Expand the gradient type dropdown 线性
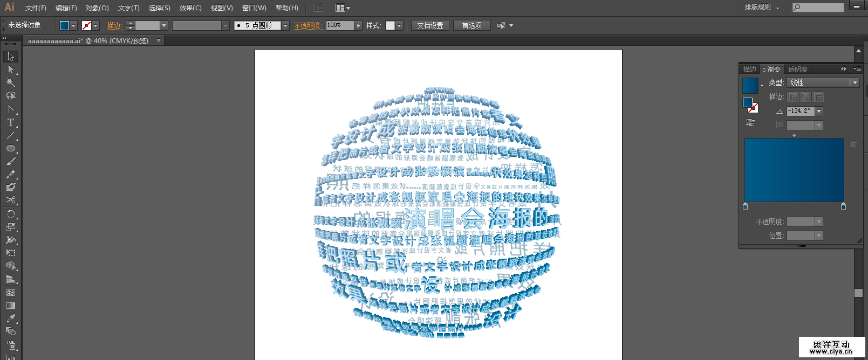 point(855,82)
